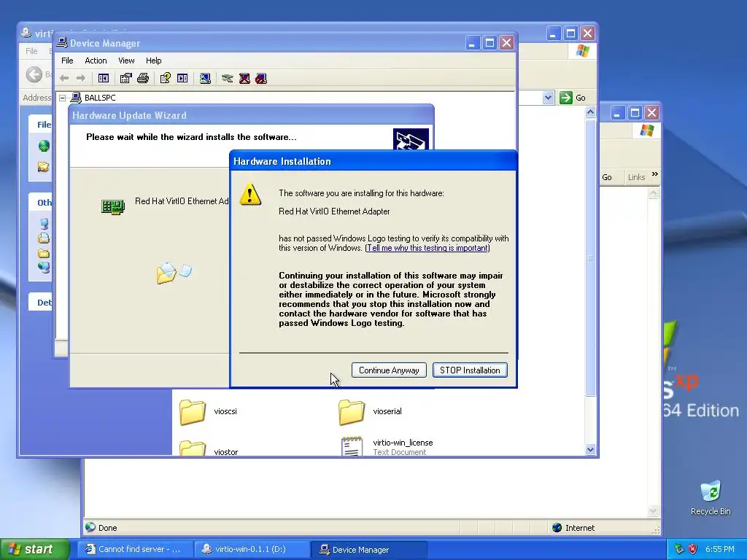Open the vioscsi folder icon
This screenshot has width=747, height=560.
tap(193, 411)
